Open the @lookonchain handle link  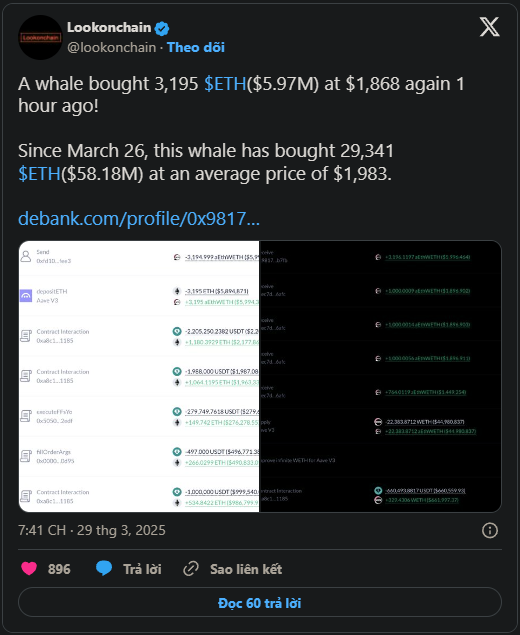[111, 47]
